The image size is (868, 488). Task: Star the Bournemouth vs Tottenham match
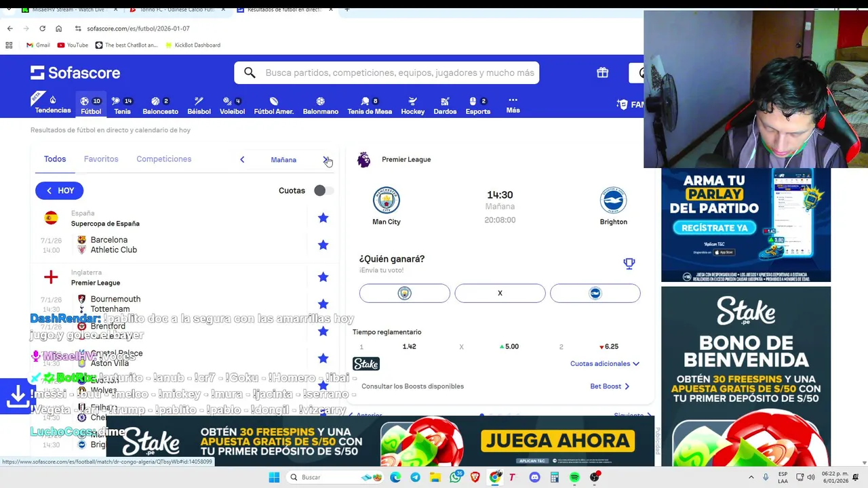tap(323, 304)
